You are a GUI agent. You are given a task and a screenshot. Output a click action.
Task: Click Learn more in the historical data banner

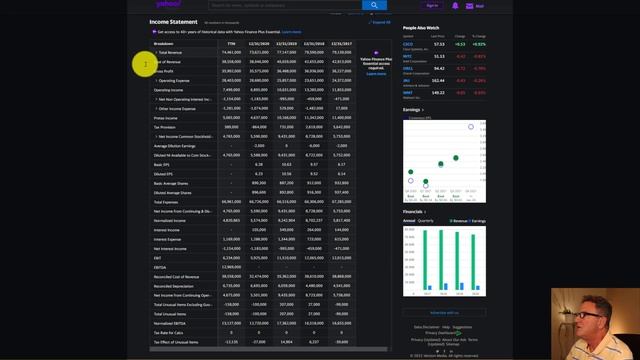pos(291,32)
